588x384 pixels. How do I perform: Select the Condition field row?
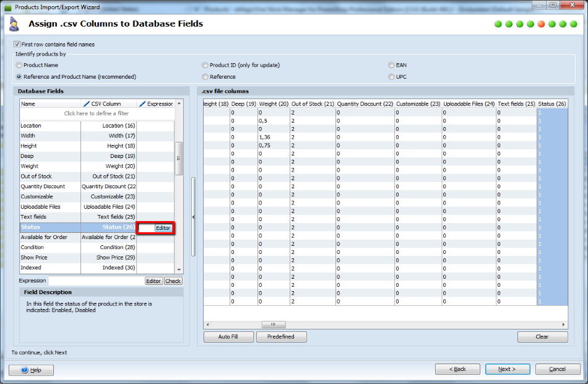(97, 247)
